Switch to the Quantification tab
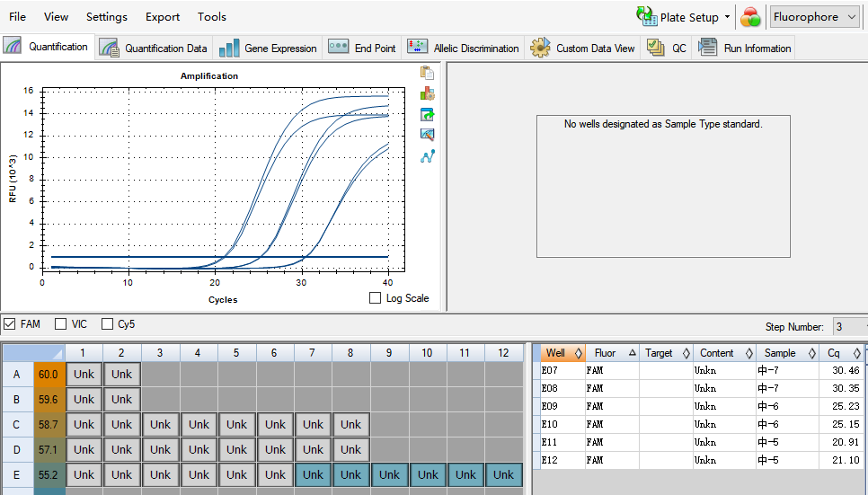 [47, 47]
